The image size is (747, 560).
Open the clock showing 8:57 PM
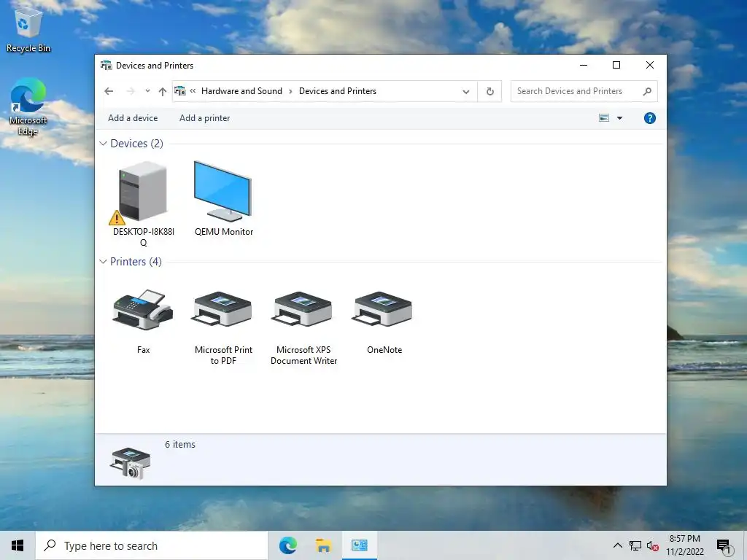[684, 545]
